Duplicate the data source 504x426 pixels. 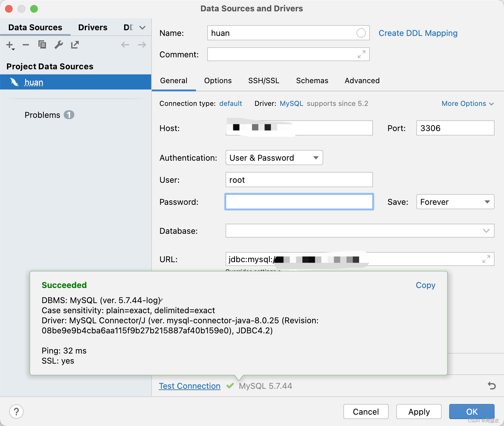point(42,45)
